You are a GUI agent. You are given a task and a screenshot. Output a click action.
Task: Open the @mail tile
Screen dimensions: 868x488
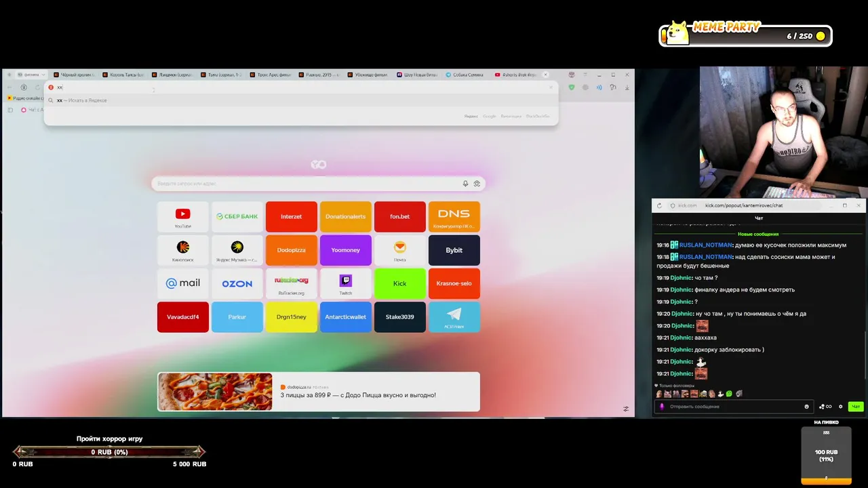(x=183, y=283)
